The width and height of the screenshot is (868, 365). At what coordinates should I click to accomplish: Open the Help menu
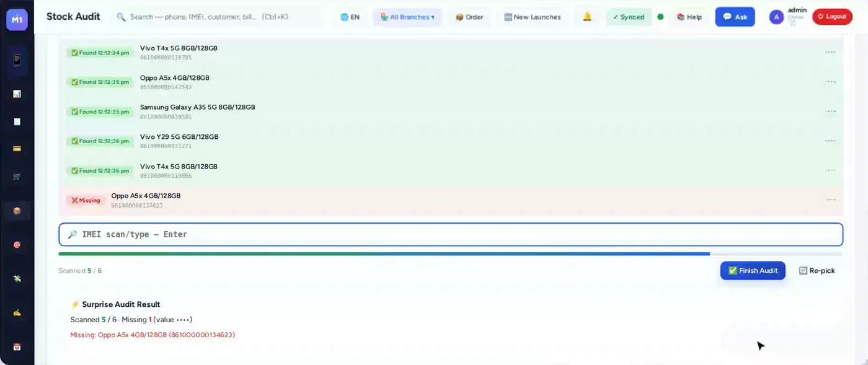[689, 17]
